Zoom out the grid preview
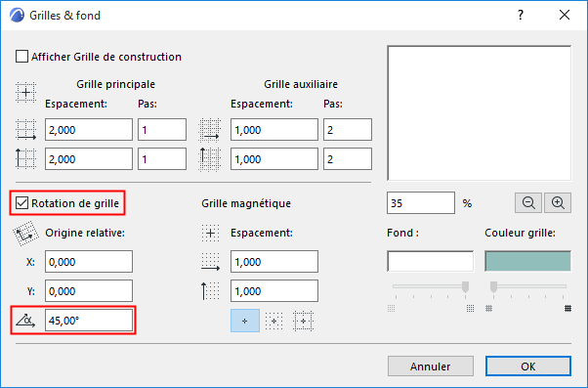The image size is (588, 388). (x=528, y=203)
